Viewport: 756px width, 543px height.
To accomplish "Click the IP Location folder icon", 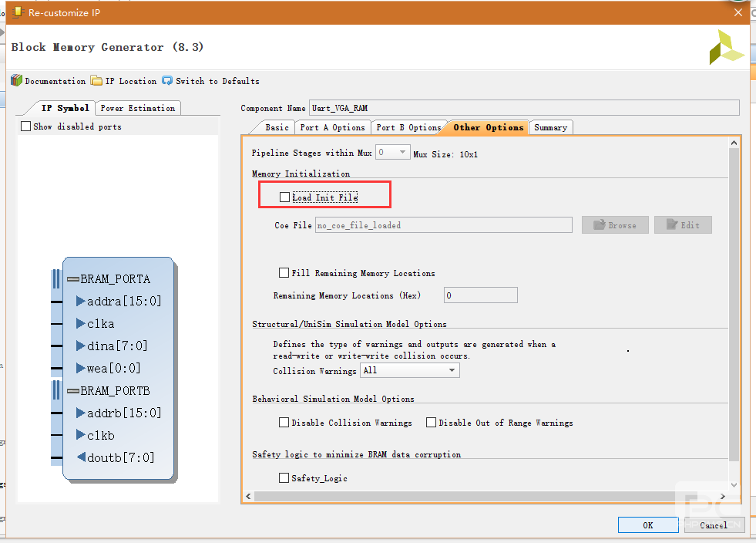I will 96,81.
